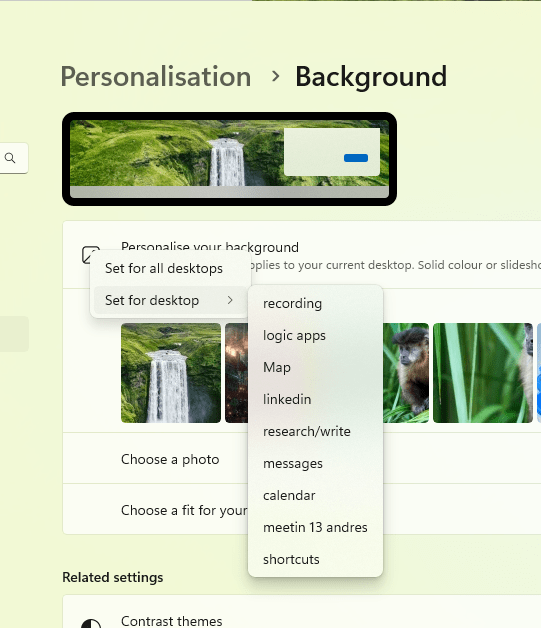Click the Choose a photo row

point(302,459)
